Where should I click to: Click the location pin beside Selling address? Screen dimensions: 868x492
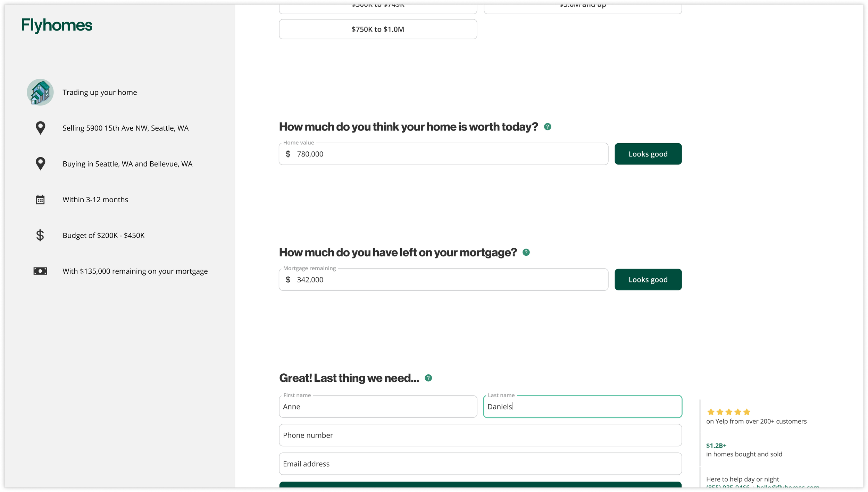click(40, 128)
